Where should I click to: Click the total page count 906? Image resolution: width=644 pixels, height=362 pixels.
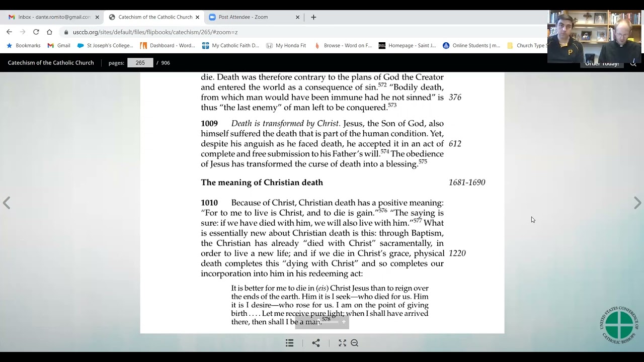pyautogui.click(x=166, y=63)
